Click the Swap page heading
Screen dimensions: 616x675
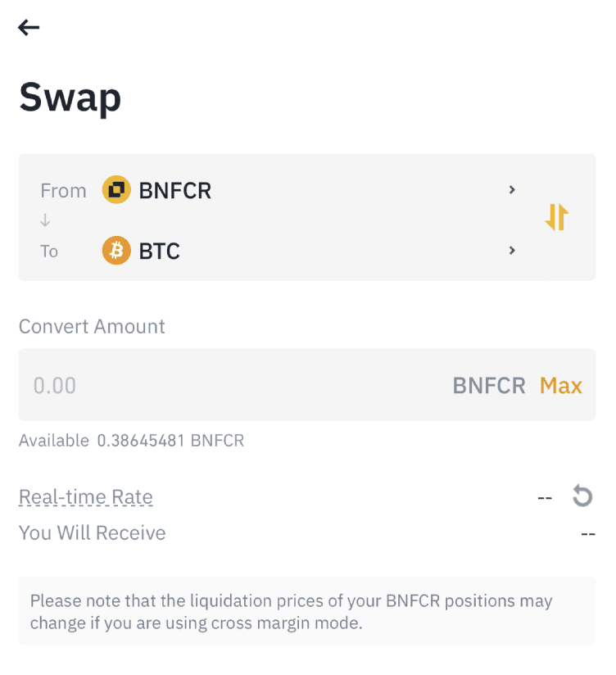(70, 97)
